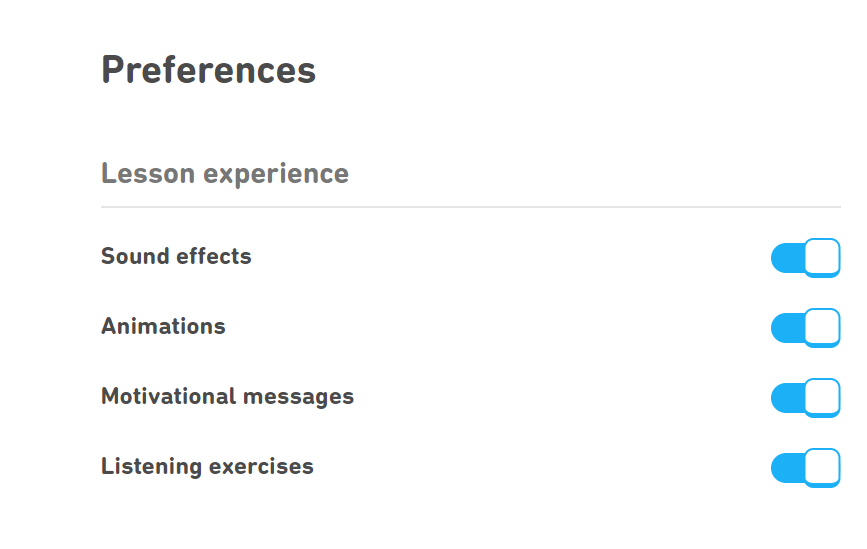This screenshot has width=867, height=549.
Task: Click the Listening exercises label
Action: (x=207, y=467)
